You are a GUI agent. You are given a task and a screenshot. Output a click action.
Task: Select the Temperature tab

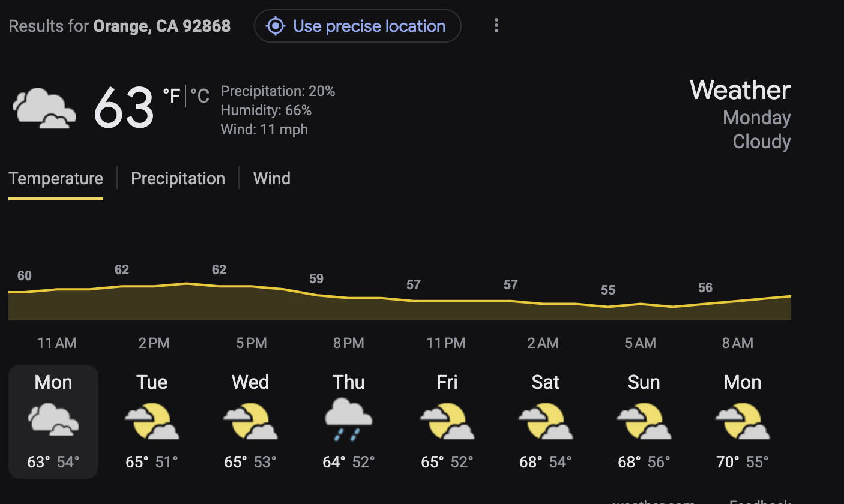pos(56,179)
